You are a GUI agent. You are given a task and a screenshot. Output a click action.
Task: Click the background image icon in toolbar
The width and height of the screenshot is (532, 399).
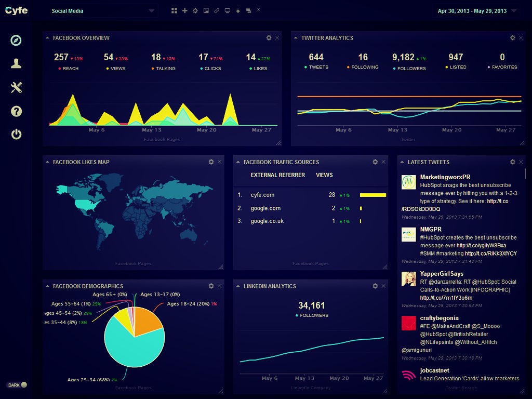(206, 11)
